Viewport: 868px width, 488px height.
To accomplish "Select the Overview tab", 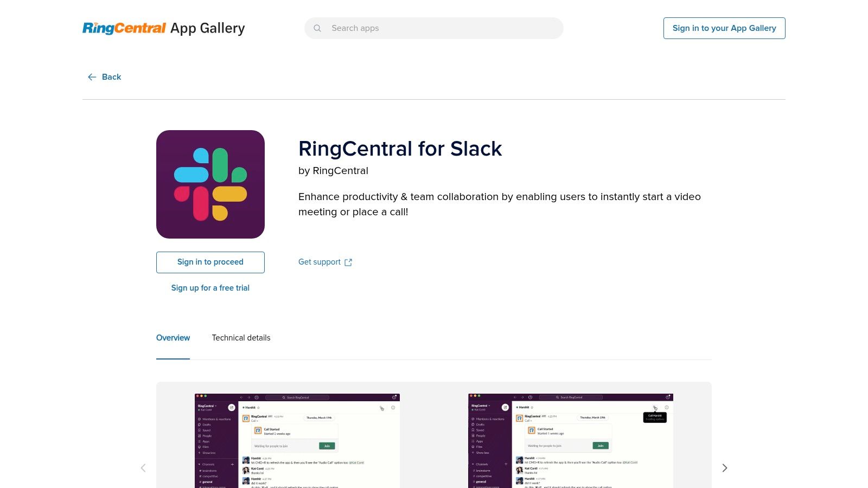I will [x=173, y=338].
